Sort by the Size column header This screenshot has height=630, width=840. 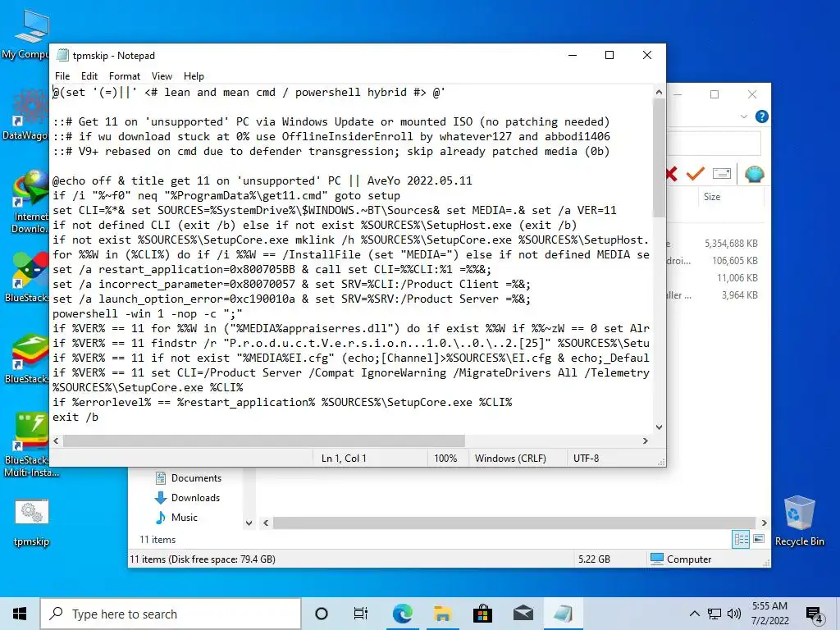pyautogui.click(x=712, y=197)
